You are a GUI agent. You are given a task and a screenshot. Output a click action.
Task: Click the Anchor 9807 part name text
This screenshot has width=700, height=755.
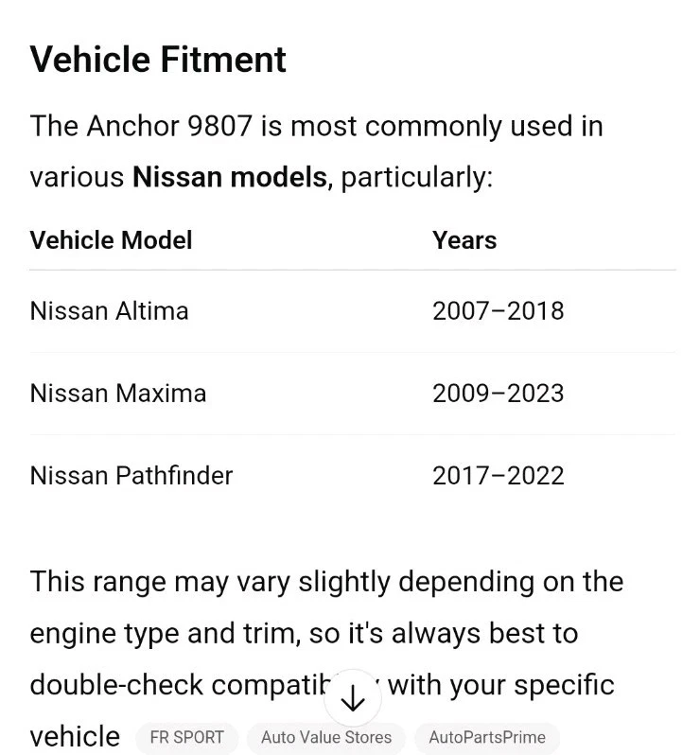click(x=169, y=126)
